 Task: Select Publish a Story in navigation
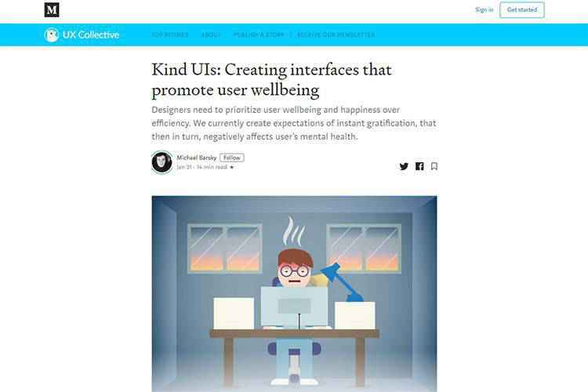tap(259, 34)
